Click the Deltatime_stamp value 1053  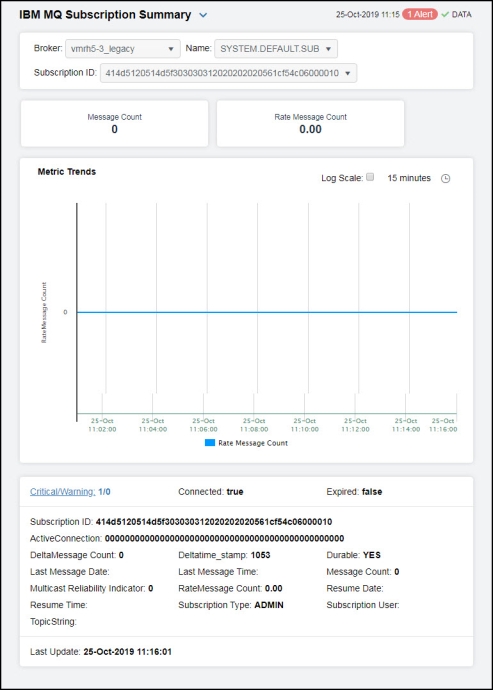click(x=261, y=555)
